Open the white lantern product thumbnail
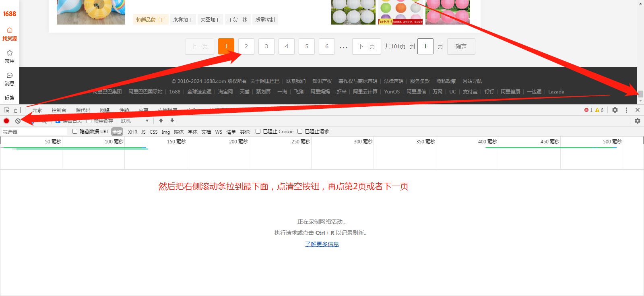Viewport: 644px width, 296px height. click(x=353, y=12)
